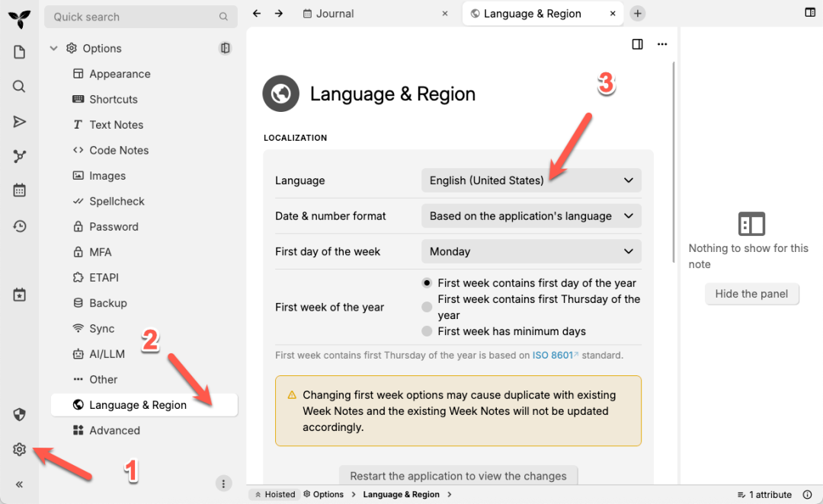823x504 pixels.
Task: Switch to the Journal tab
Action: [x=335, y=14]
